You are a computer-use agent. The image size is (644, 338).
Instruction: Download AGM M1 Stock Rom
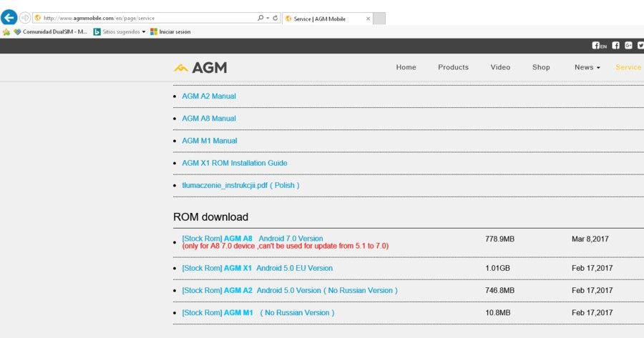click(258, 312)
